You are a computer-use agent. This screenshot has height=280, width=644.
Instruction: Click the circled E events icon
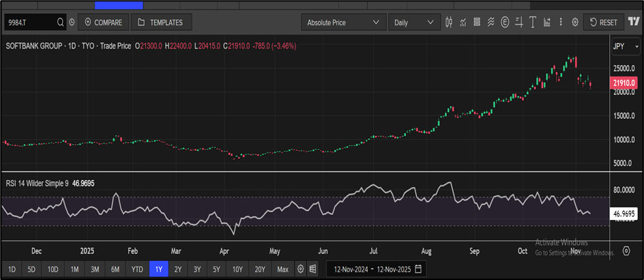point(505,23)
